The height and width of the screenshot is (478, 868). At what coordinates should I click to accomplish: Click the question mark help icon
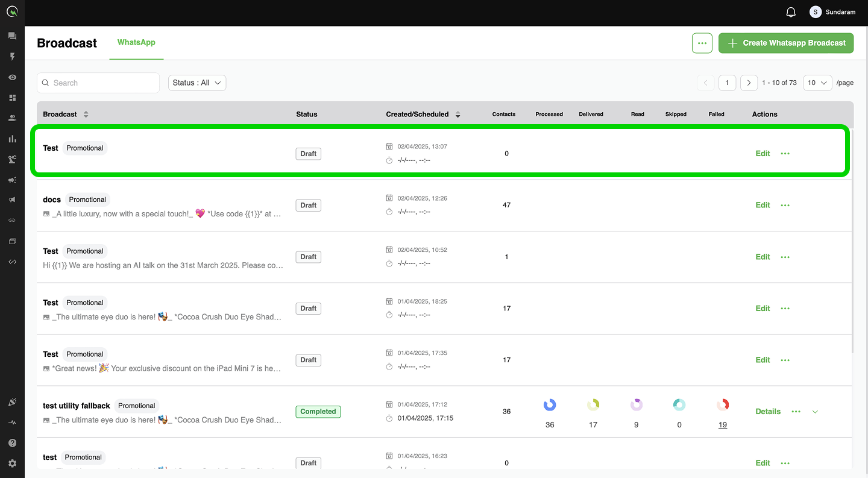[12, 443]
